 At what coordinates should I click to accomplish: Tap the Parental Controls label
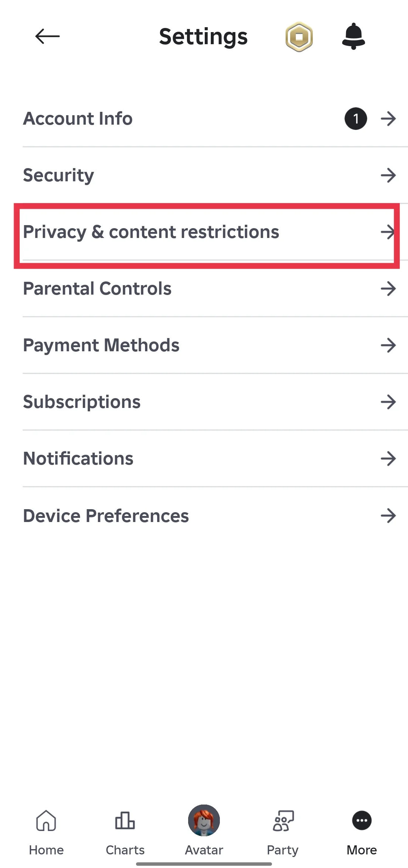point(97,289)
